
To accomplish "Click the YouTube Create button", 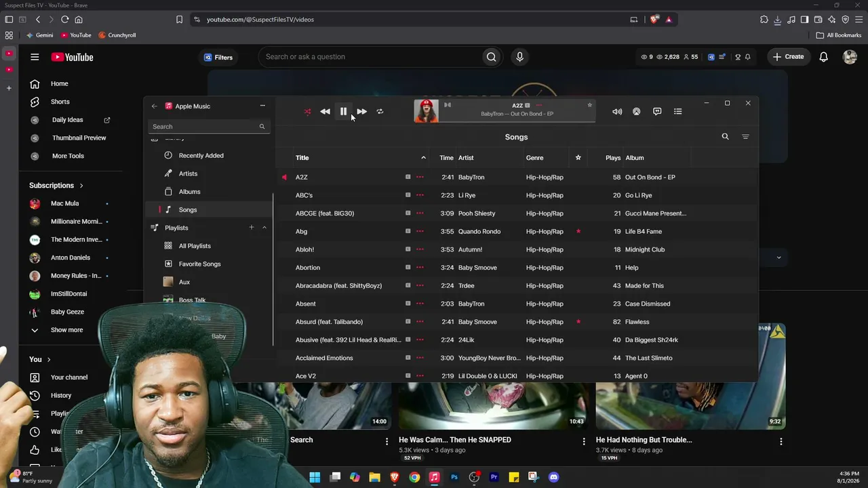I will point(788,57).
